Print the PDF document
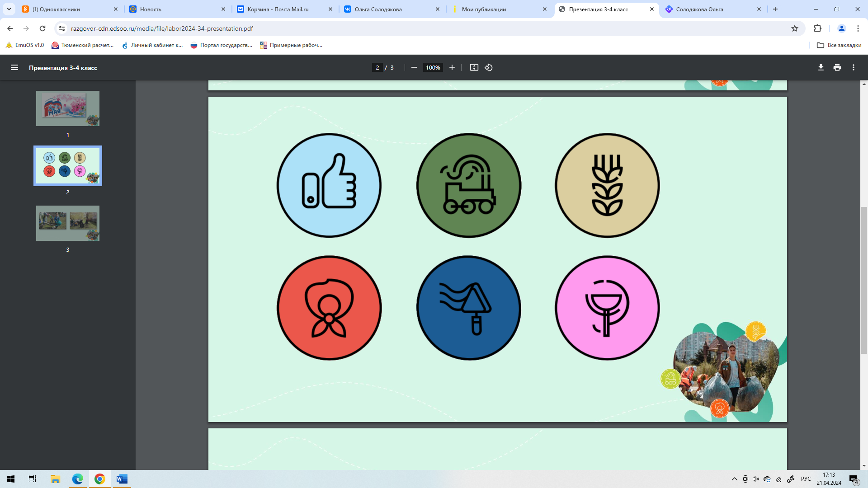This screenshot has width=868, height=488. click(837, 67)
